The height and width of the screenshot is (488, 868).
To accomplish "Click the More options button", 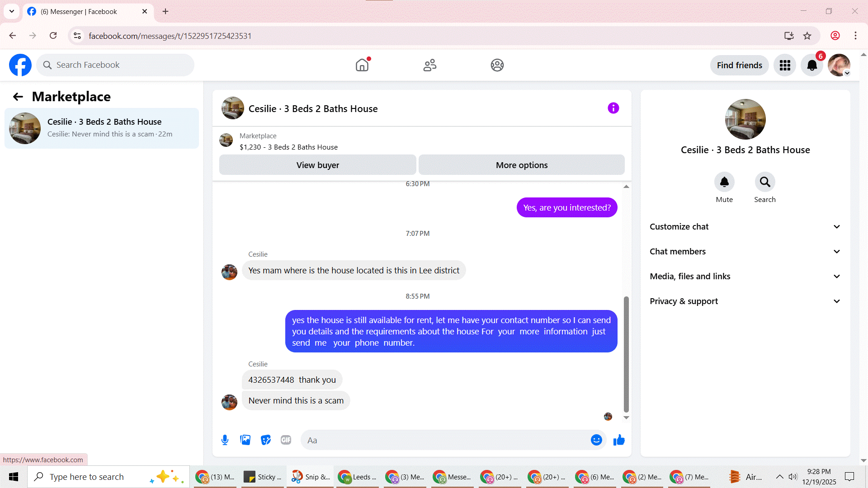I will [521, 165].
